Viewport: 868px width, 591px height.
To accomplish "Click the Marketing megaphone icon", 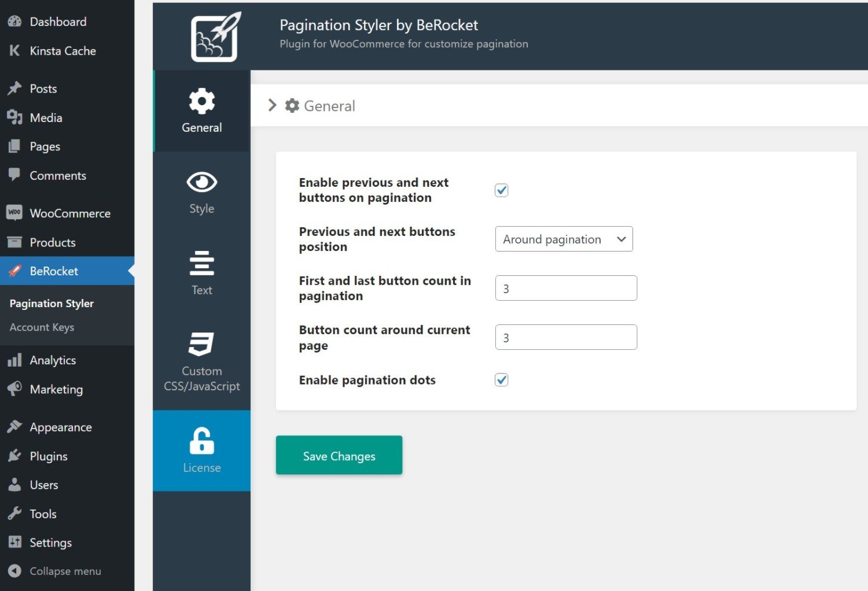I will point(14,389).
